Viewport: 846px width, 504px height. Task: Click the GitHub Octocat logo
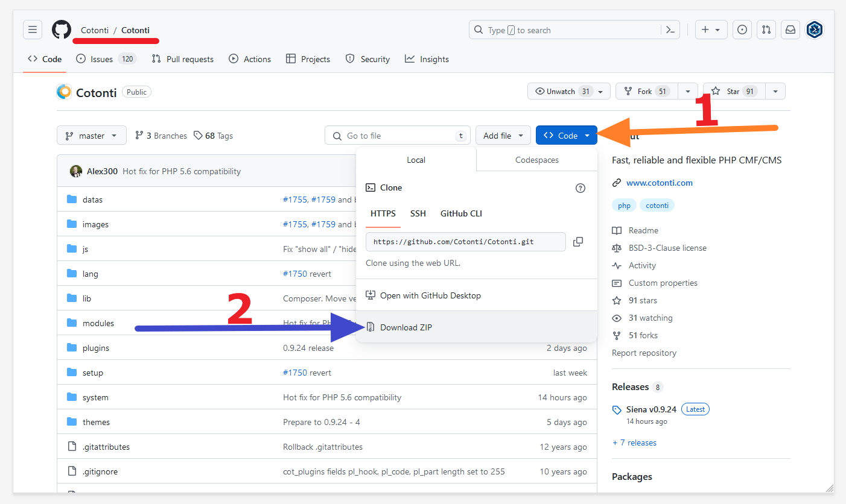coord(62,30)
